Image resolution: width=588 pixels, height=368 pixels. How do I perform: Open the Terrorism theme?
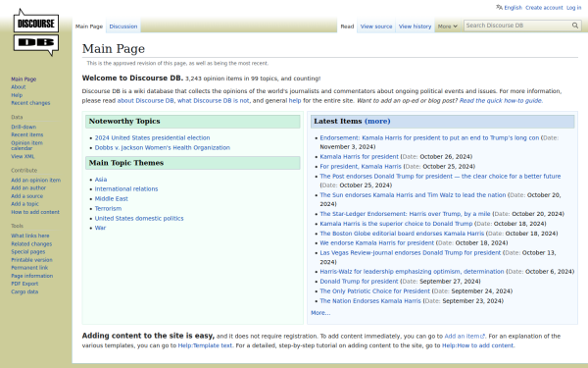(x=108, y=208)
